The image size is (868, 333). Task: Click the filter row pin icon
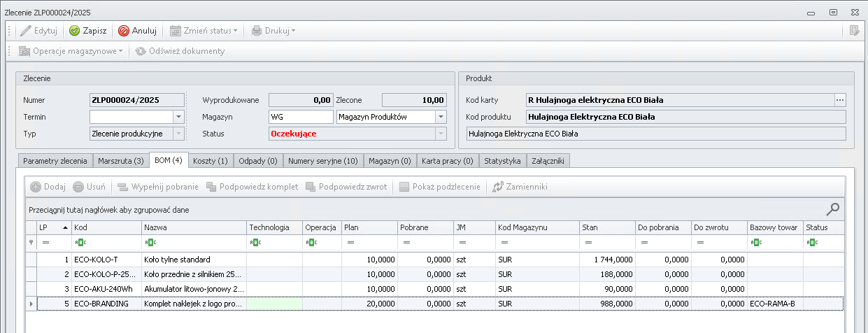30,243
